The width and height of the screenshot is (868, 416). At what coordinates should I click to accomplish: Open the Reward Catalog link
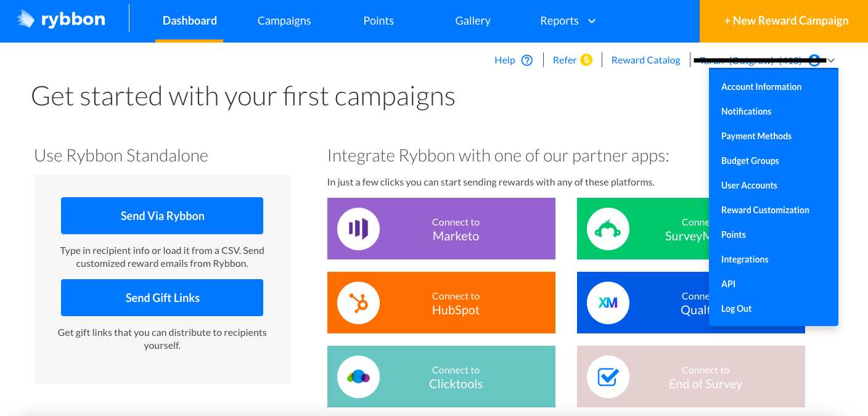[646, 60]
